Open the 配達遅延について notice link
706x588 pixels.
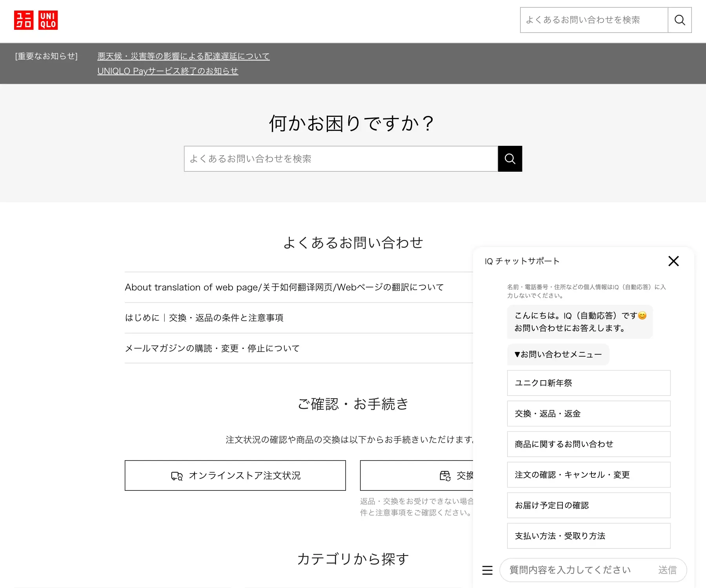click(183, 56)
